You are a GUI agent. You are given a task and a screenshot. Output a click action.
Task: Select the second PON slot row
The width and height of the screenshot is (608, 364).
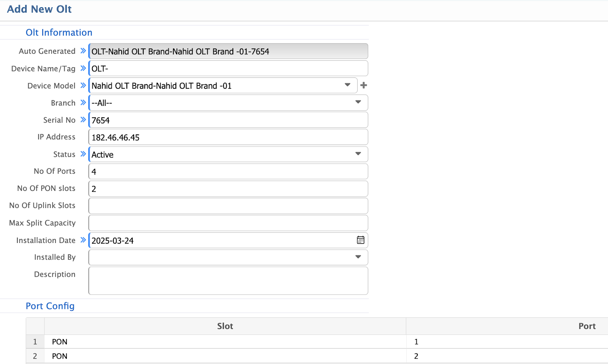(60, 356)
